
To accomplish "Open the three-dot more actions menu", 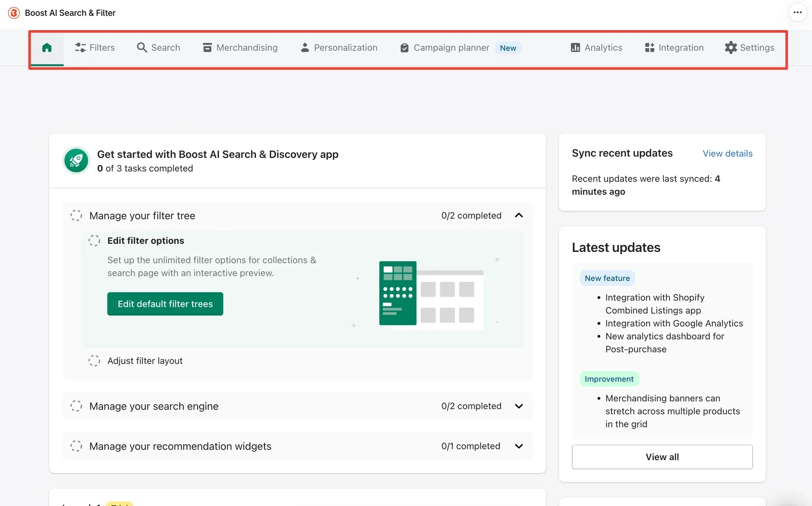I will (x=798, y=12).
